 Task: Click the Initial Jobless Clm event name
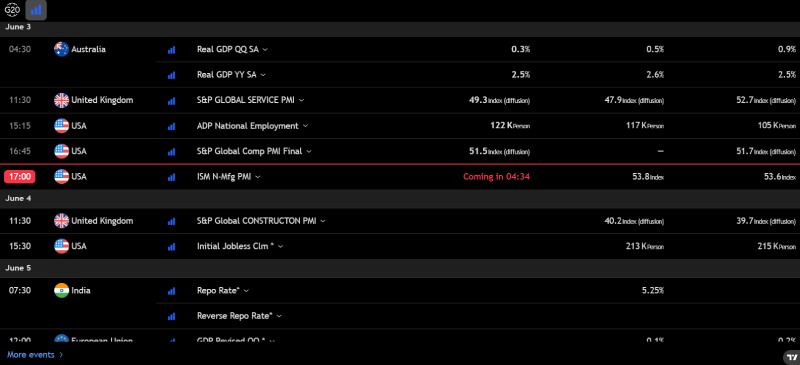click(235, 247)
